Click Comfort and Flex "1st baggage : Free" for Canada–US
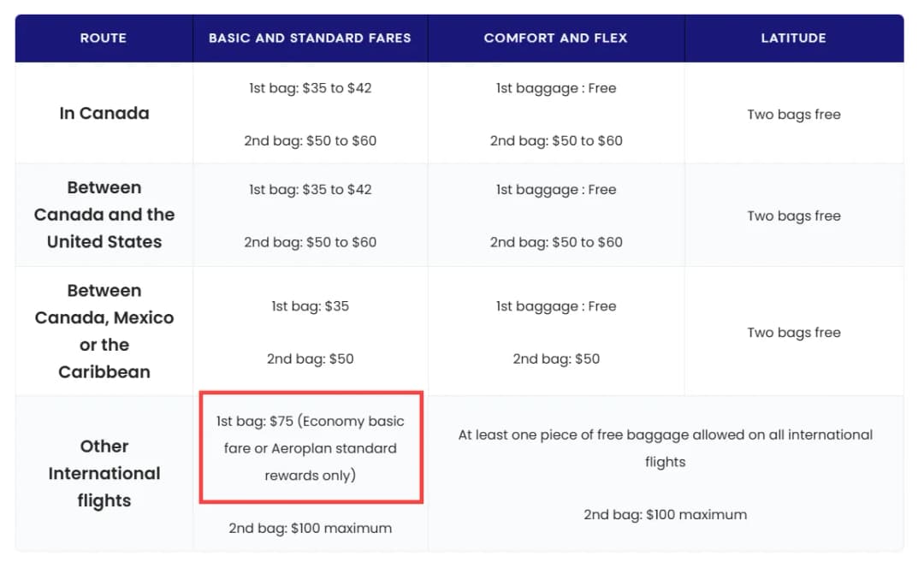 pos(555,190)
